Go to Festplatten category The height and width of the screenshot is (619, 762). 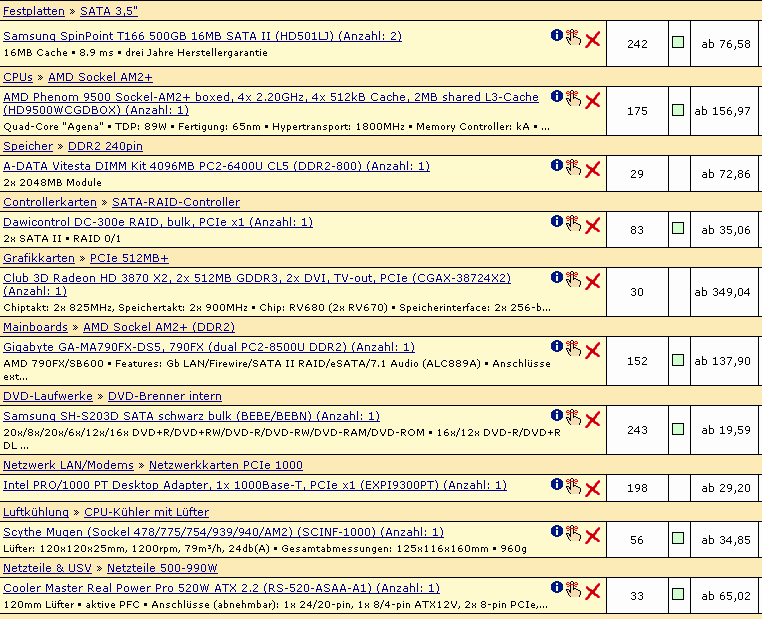pos(34,11)
